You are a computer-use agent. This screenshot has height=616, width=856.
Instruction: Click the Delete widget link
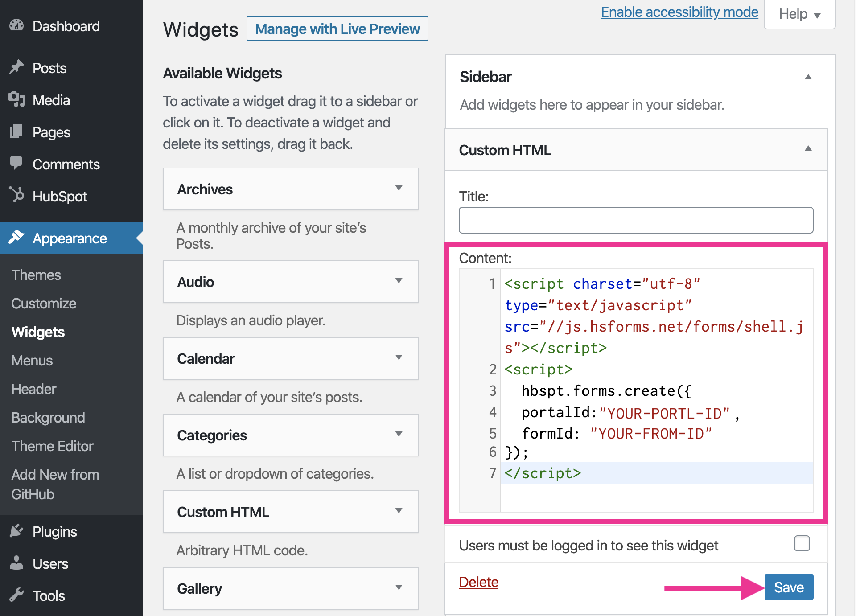pyautogui.click(x=479, y=582)
